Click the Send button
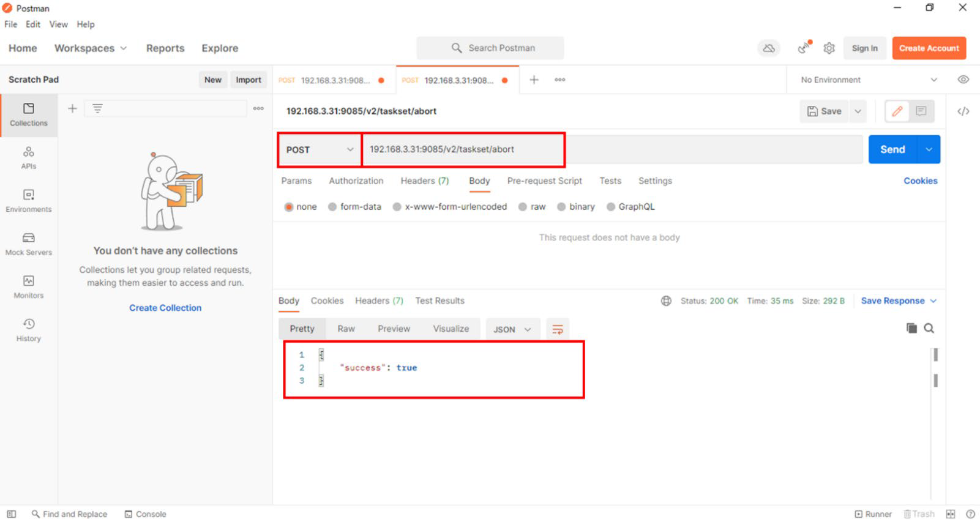Viewport: 980px width, 522px height. [x=892, y=149]
